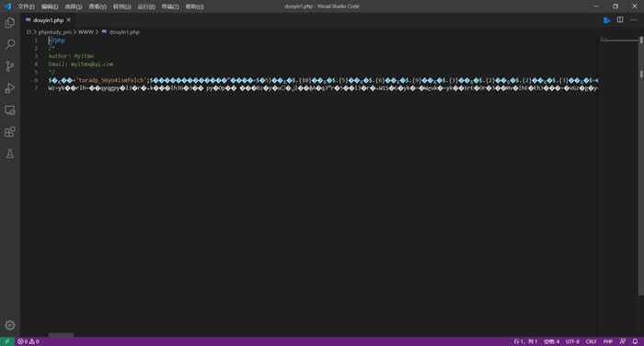The image size is (644, 346).
Task: Open the Explorer view in activity bar
Action: coord(10,23)
